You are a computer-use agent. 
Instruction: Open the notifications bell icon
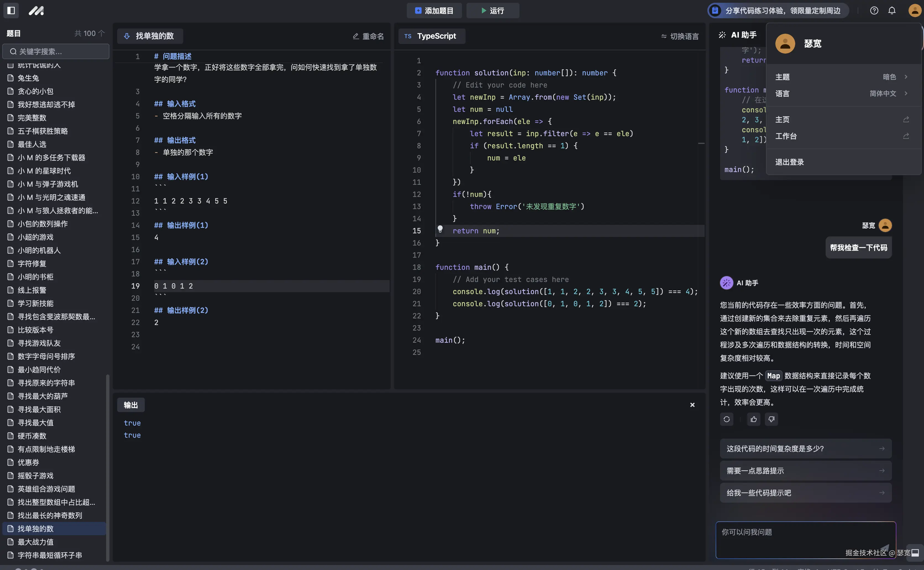tap(892, 10)
